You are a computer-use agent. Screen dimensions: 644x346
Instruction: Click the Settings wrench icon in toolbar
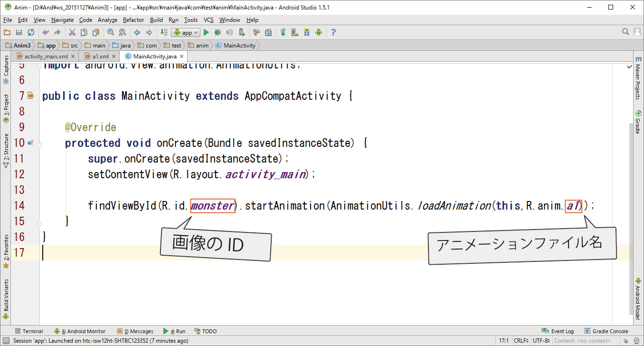pos(256,32)
